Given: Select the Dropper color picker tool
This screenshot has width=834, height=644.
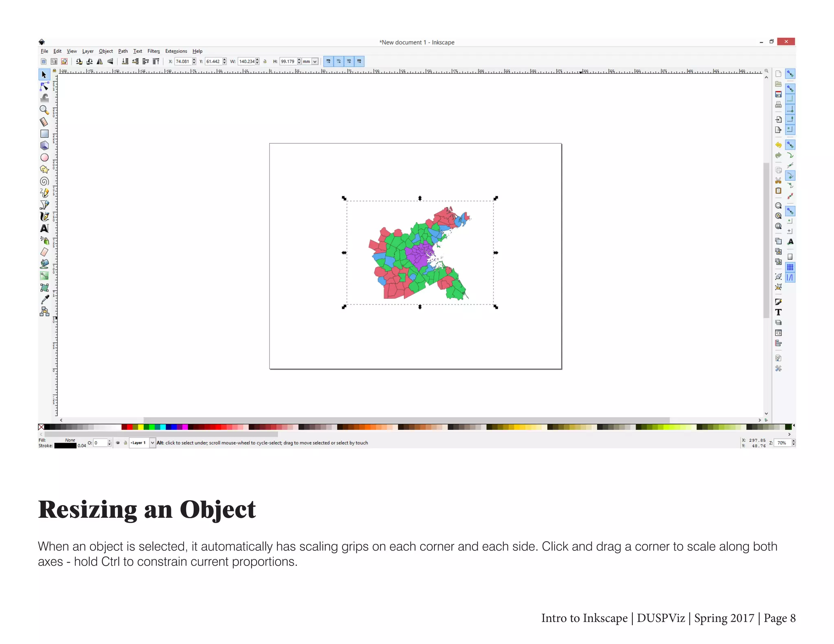Looking at the screenshot, I should tap(44, 300).
